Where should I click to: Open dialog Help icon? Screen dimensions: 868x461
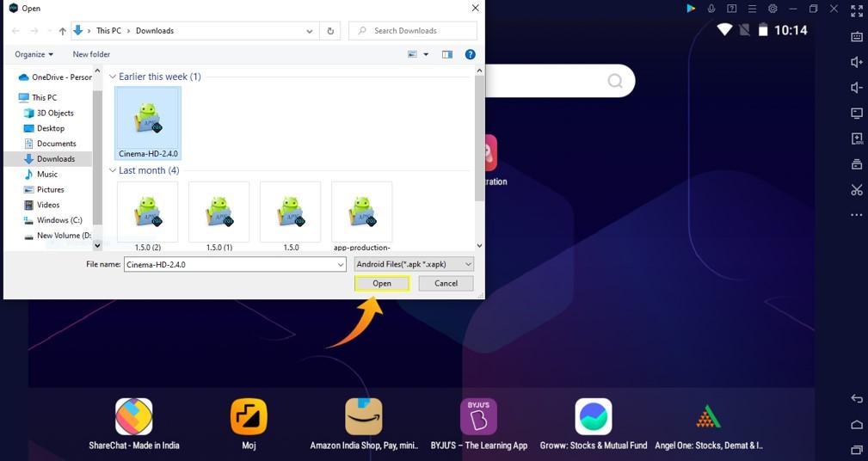[x=470, y=54]
